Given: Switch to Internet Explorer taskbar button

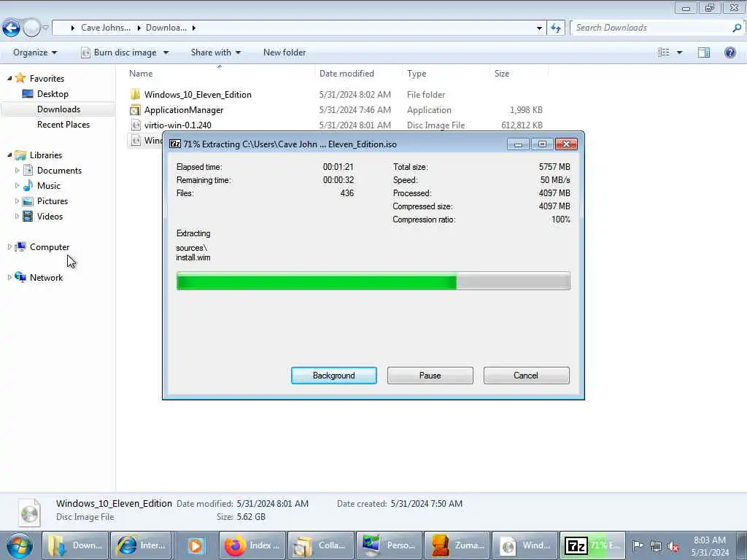Looking at the screenshot, I should (x=142, y=545).
